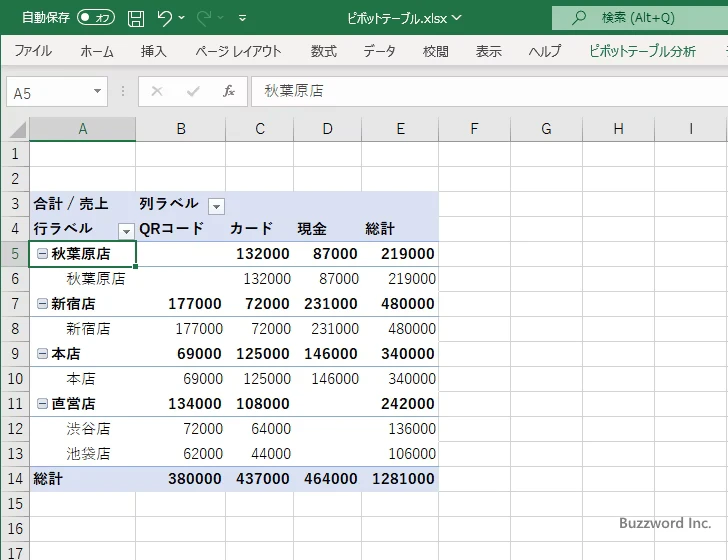Viewport: 728px width, 560px height.
Task: Collapse the 秋葉原店 group
Action: tap(42, 254)
